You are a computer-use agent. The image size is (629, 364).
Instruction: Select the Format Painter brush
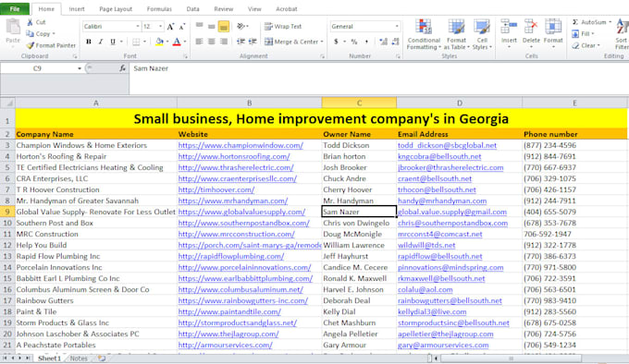(31, 45)
